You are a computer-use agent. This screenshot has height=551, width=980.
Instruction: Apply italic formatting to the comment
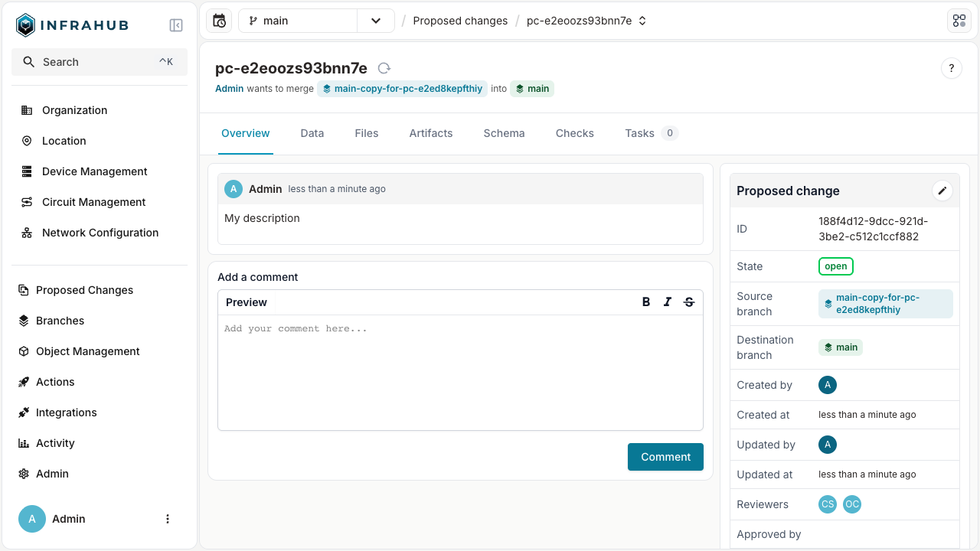coord(667,302)
